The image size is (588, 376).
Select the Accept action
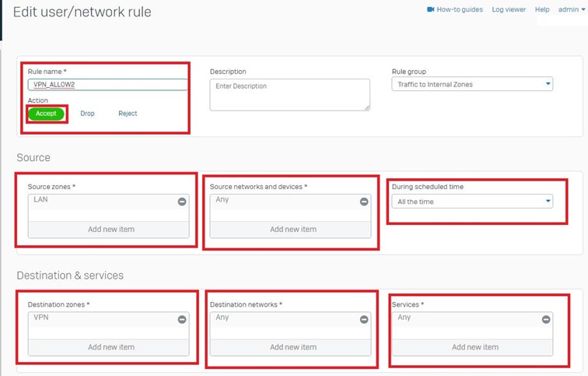(46, 114)
